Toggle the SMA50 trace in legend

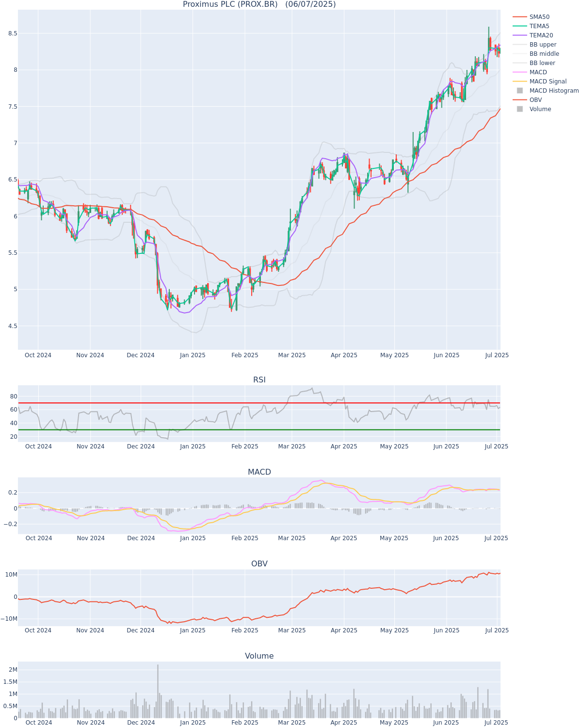point(539,17)
